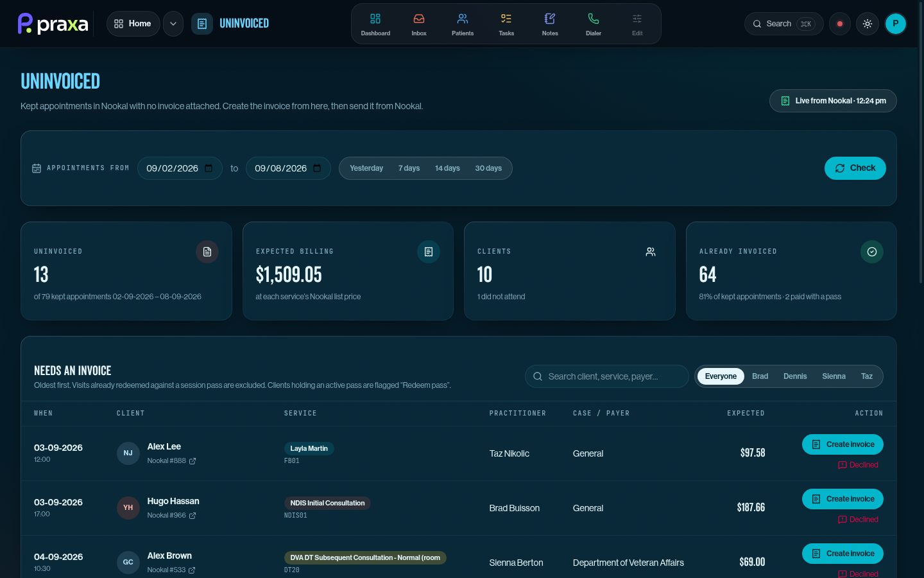Click the Search client, service, payer field

point(607,376)
